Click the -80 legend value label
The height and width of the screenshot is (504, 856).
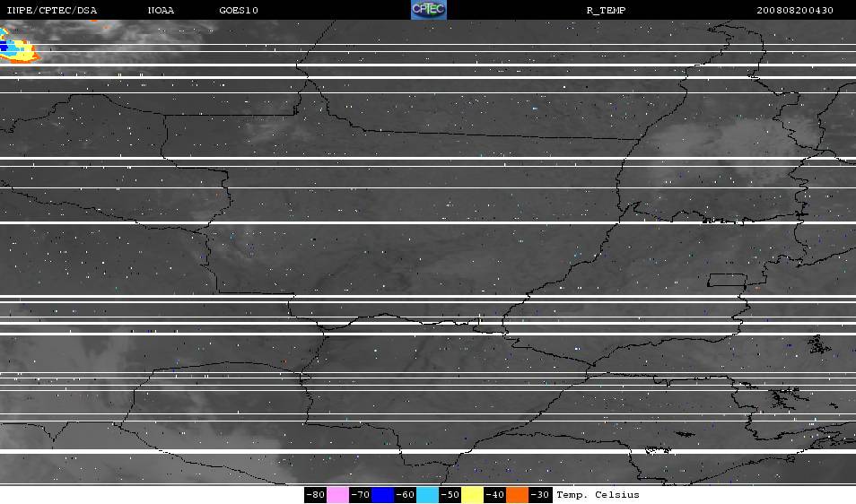click(316, 495)
